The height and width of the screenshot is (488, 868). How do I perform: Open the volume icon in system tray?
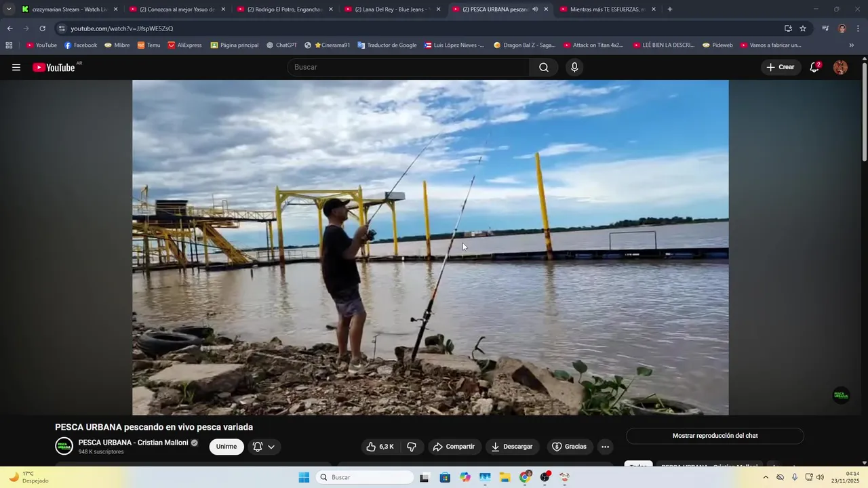click(820, 477)
